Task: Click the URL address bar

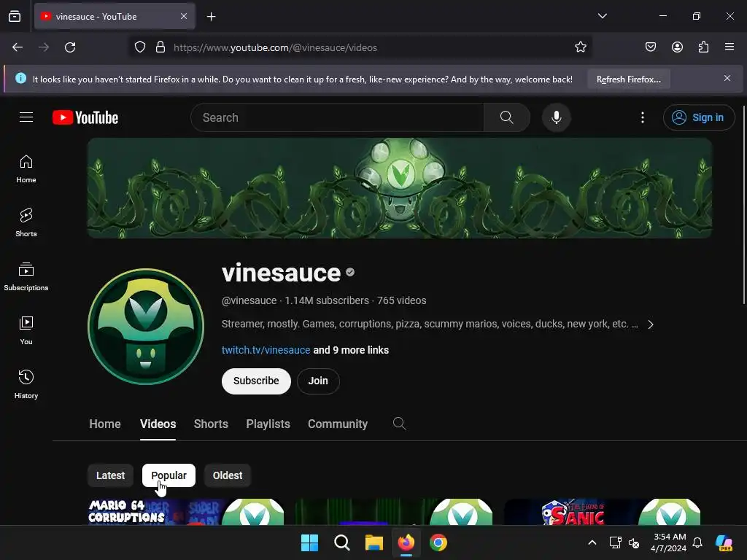Action: (x=360, y=47)
